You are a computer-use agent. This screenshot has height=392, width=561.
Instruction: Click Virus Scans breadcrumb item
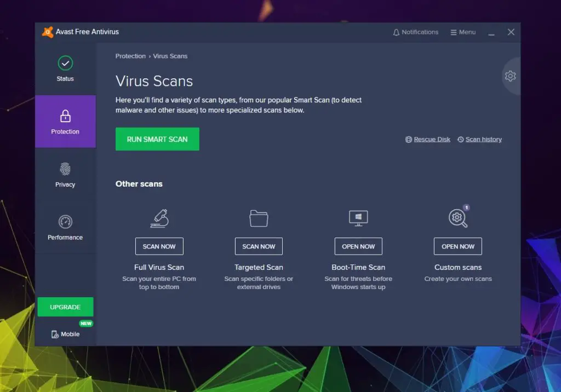tap(170, 56)
